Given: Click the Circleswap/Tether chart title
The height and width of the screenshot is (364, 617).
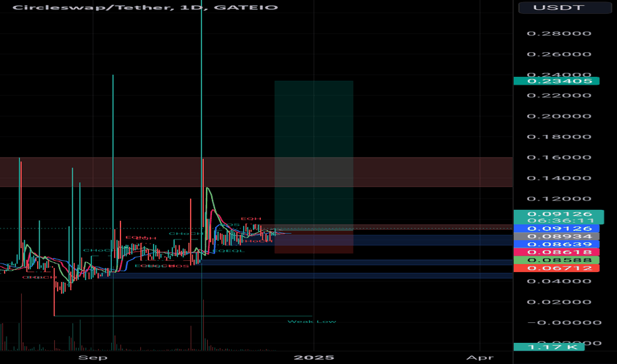Looking at the screenshot, I should [x=145, y=7].
